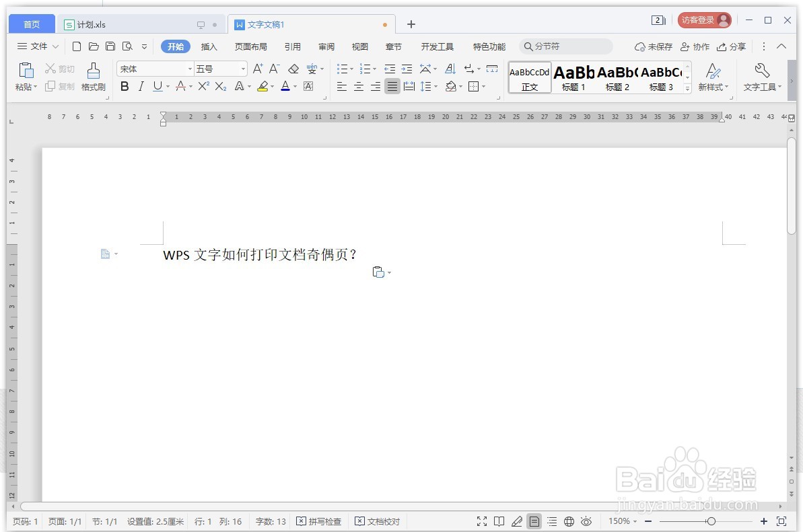
Task: Open the font size dropdown
Action: coord(243,69)
